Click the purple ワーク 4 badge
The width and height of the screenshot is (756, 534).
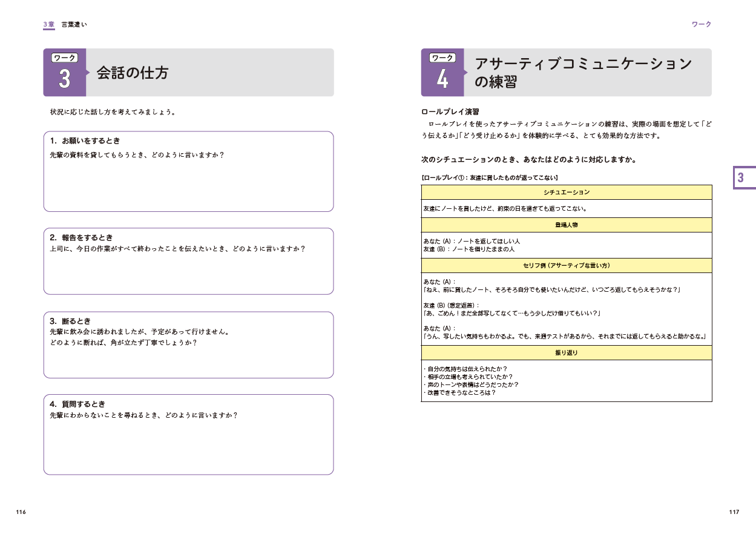[442, 73]
